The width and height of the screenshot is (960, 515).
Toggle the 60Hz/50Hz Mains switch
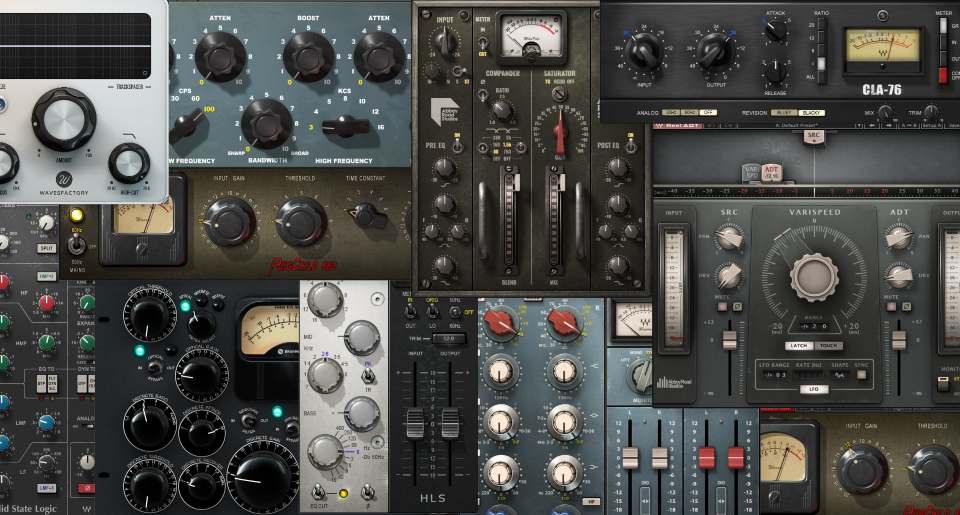[75, 244]
